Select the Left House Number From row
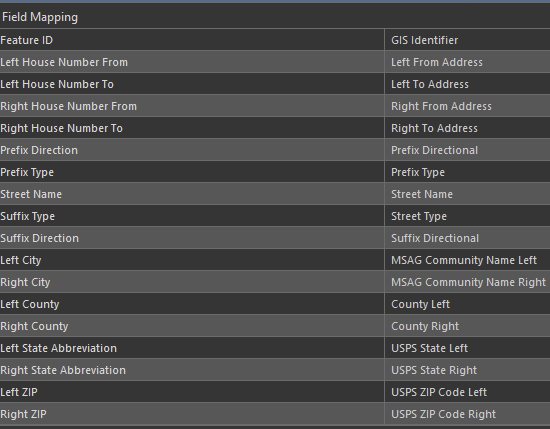 pyautogui.click(x=192, y=62)
